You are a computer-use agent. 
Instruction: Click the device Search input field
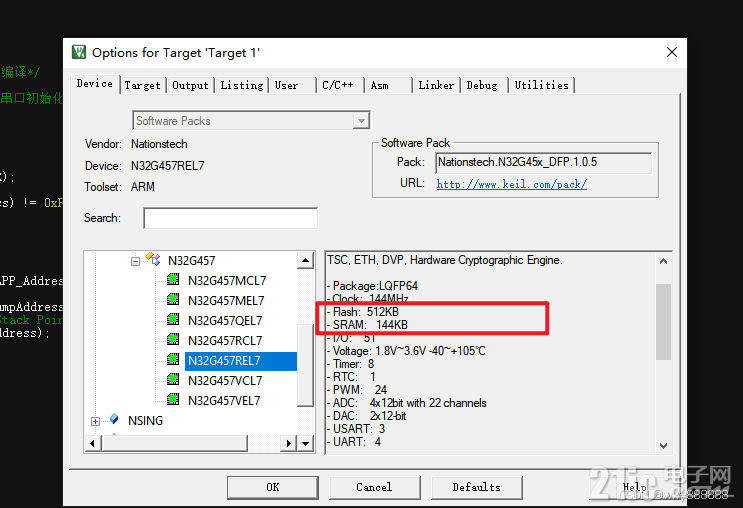[231, 218]
